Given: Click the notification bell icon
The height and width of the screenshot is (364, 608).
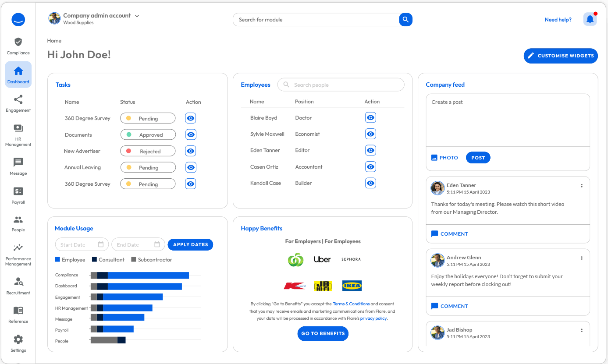Looking at the screenshot, I should pos(590,19).
